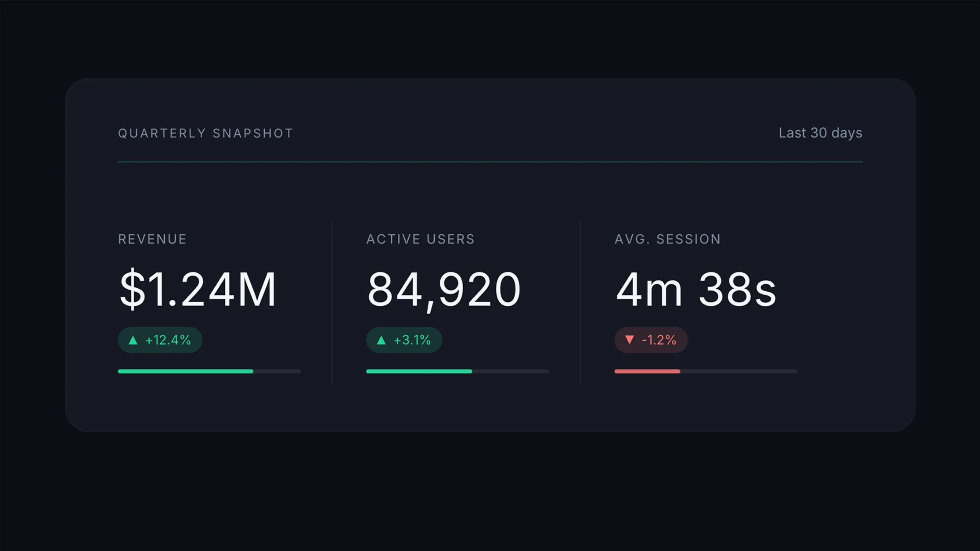This screenshot has height=551, width=980.
Task: Click the REVENUE metric label
Action: pos(152,239)
